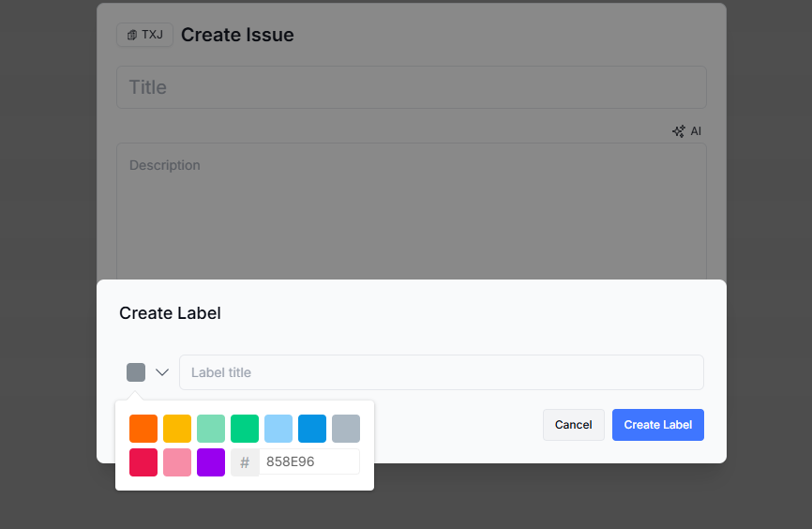Click the AI sparkle icon
The width and height of the screenshot is (812, 529).
(x=679, y=131)
